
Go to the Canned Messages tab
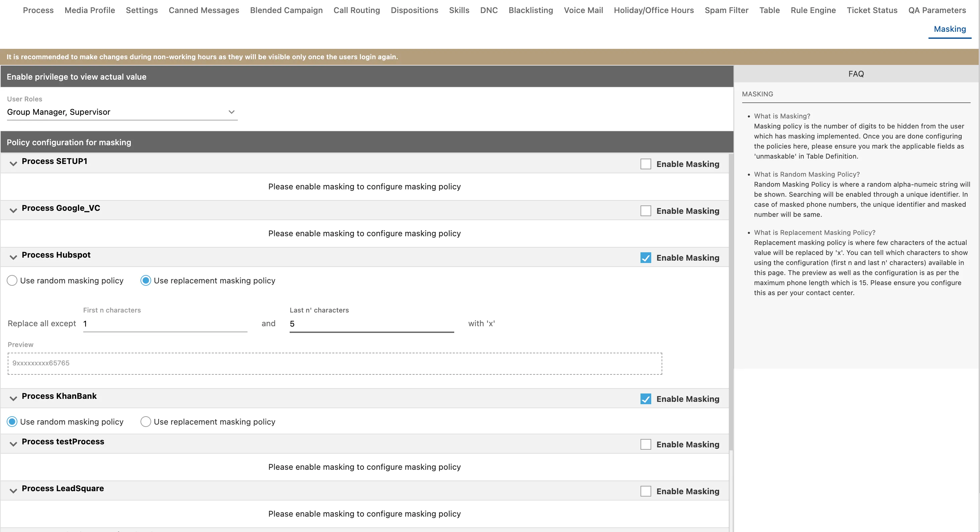pyautogui.click(x=204, y=10)
